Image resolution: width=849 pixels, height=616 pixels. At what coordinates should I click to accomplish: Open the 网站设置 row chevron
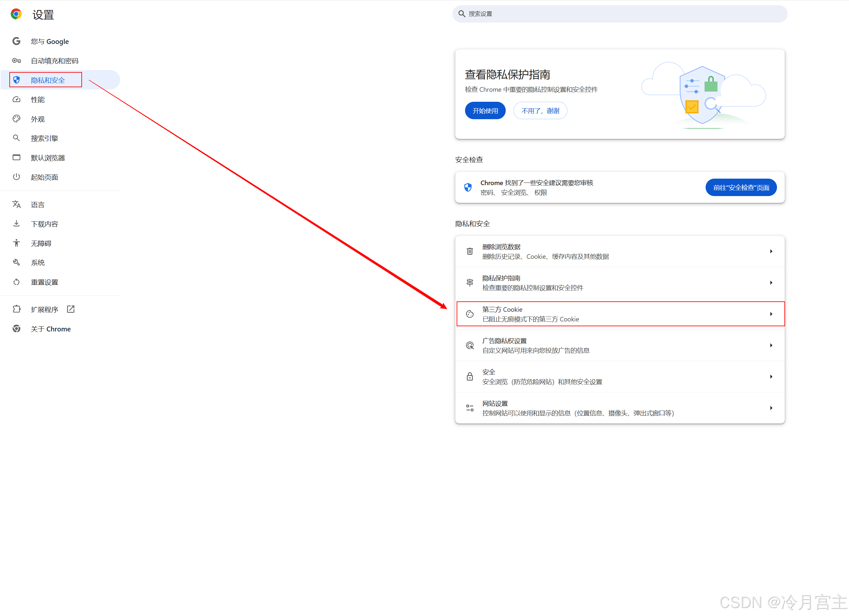[x=771, y=408]
